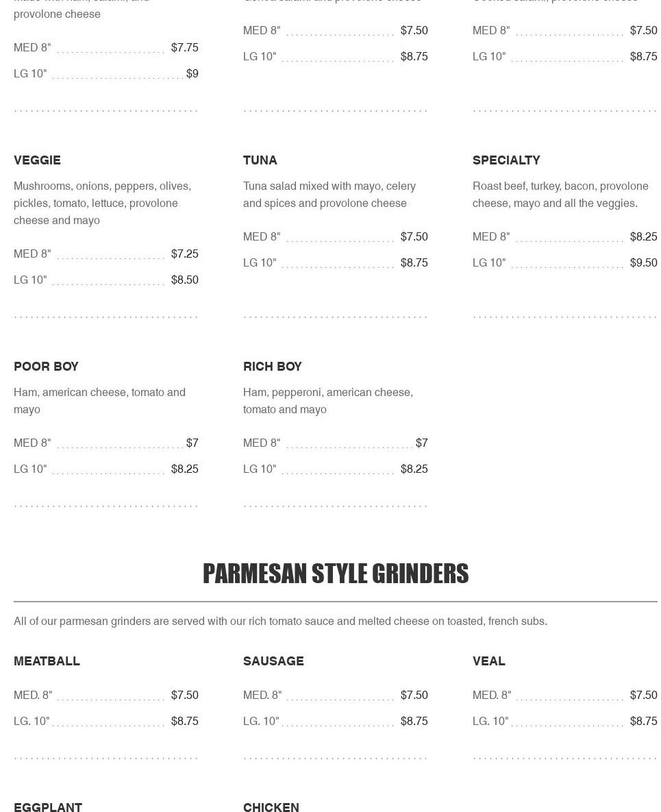The width and height of the screenshot is (661, 812).
Task: Click the VEGGIE grinder heading
Action: pyautogui.click(x=37, y=160)
